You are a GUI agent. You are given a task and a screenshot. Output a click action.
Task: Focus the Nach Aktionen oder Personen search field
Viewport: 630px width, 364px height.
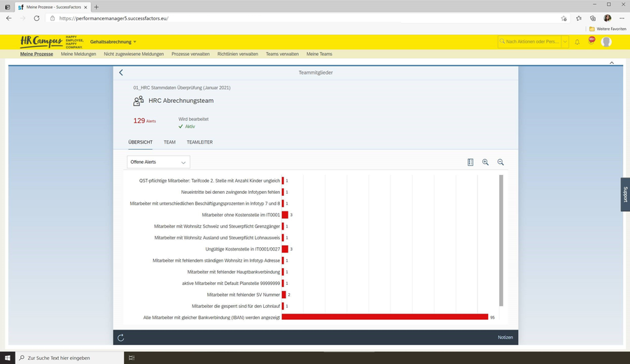pos(530,42)
